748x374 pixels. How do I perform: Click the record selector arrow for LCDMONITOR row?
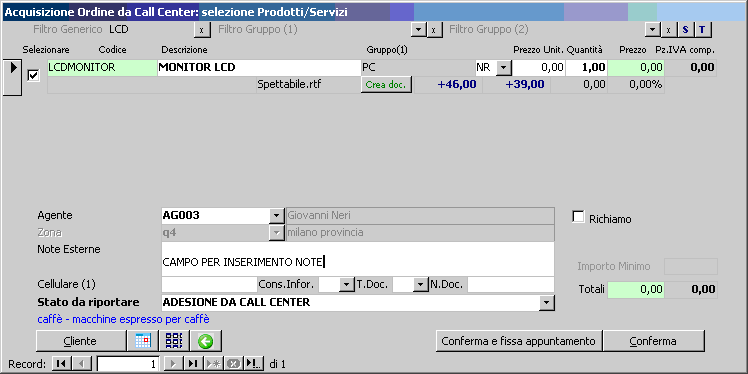(x=13, y=77)
